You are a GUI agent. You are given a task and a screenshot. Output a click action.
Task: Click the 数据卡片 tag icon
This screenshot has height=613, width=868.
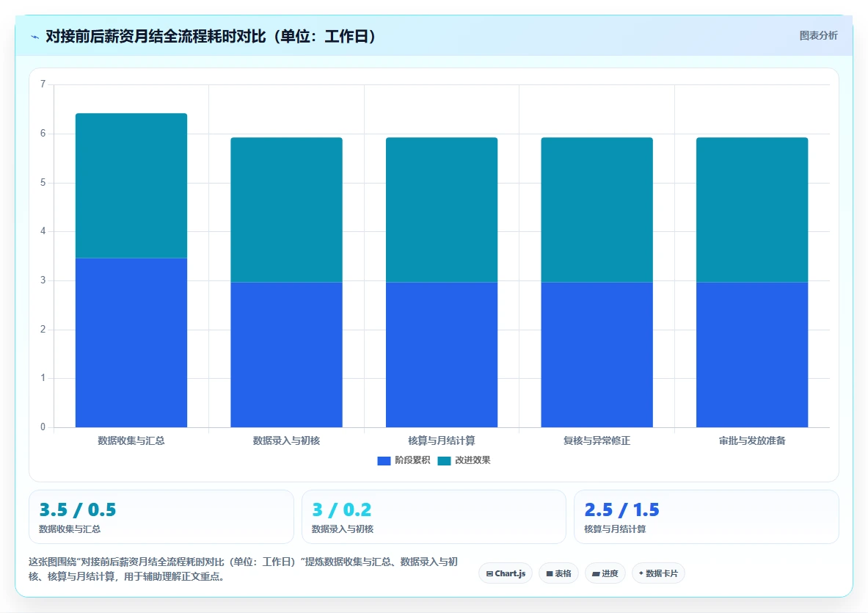click(x=641, y=573)
